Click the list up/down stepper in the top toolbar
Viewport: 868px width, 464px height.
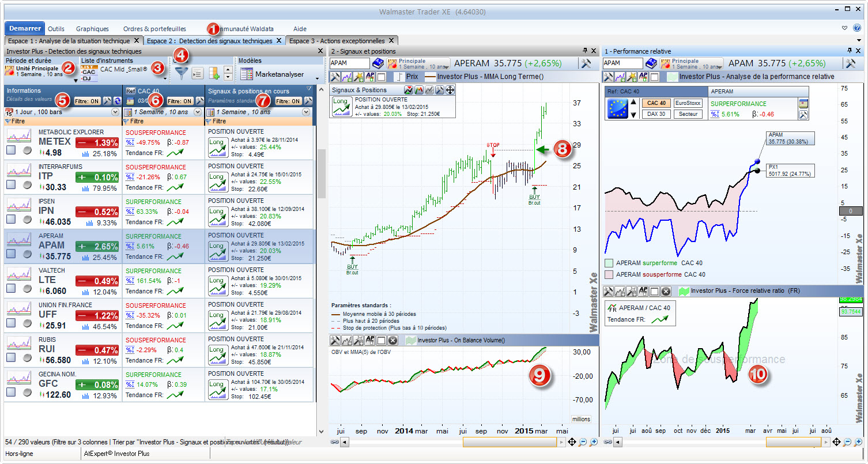pos(228,73)
